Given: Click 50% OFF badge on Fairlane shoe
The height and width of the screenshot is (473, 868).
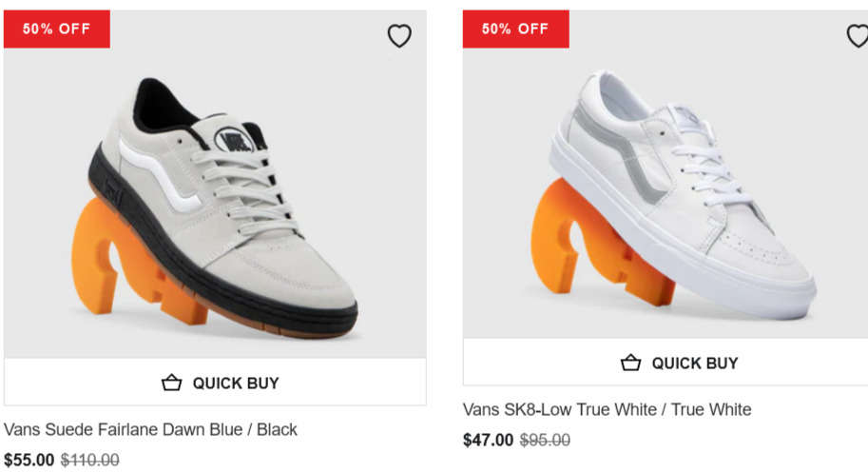Looking at the screenshot, I should (57, 29).
